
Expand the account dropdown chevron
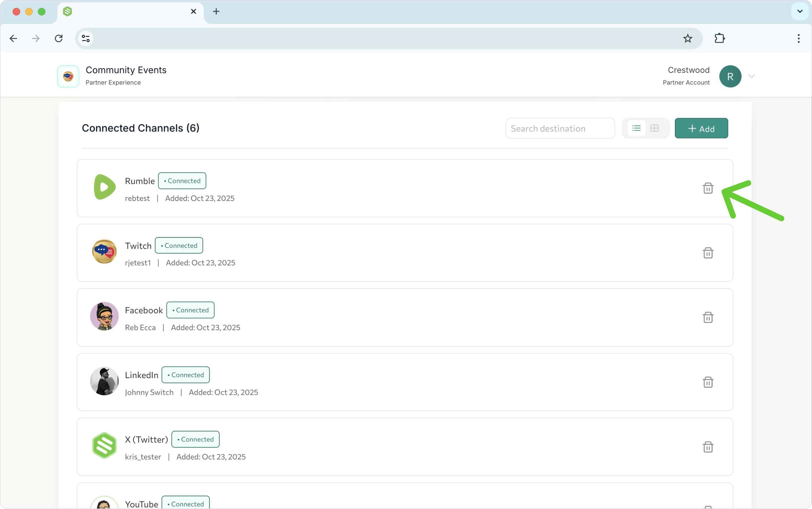pyautogui.click(x=752, y=76)
